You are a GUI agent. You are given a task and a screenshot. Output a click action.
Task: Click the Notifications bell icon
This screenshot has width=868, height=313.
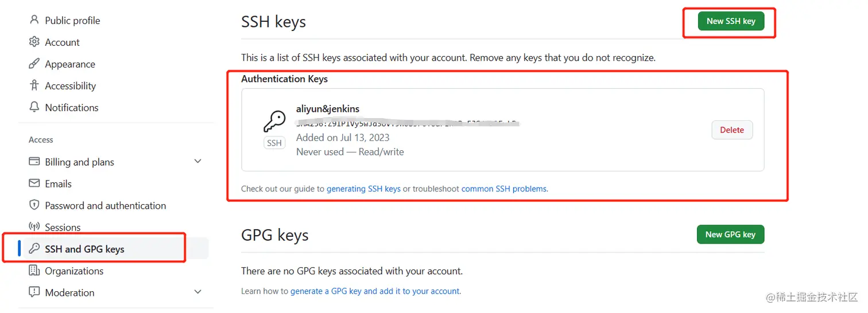point(34,107)
